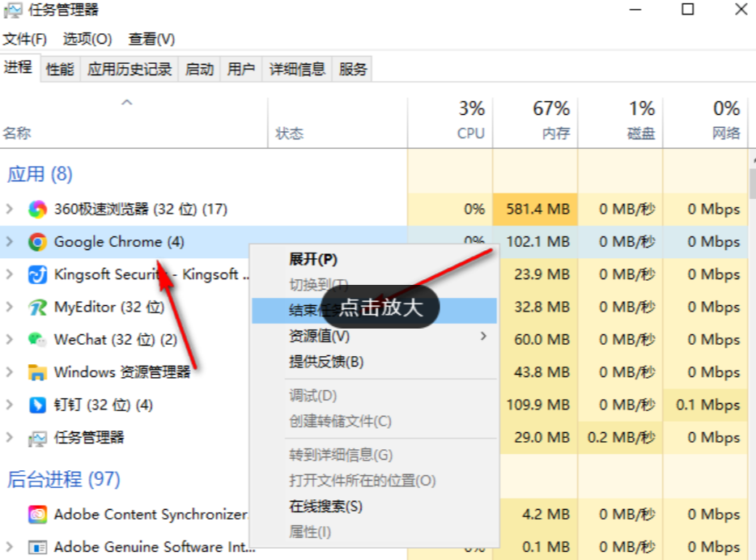
Task: Expand the Windows 资源管理器 group
Action: coord(9,372)
